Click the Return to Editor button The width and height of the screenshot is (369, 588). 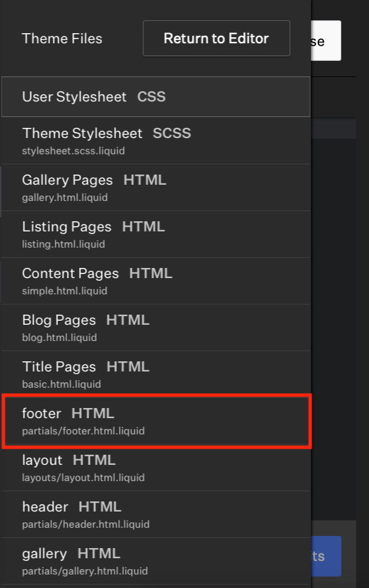click(216, 39)
